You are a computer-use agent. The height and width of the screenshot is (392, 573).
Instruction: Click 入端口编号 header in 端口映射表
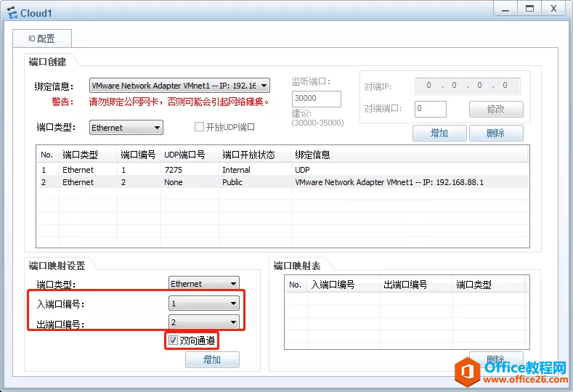pos(344,285)
